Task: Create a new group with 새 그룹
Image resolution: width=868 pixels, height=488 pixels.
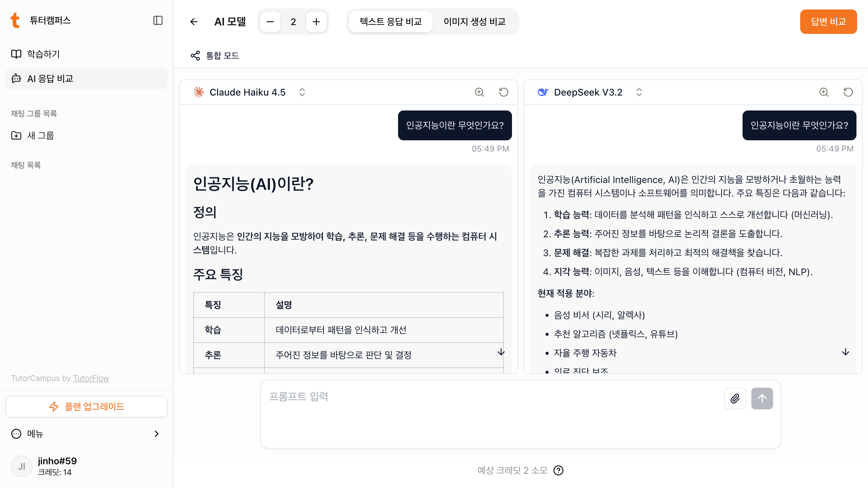Action: 86,136
